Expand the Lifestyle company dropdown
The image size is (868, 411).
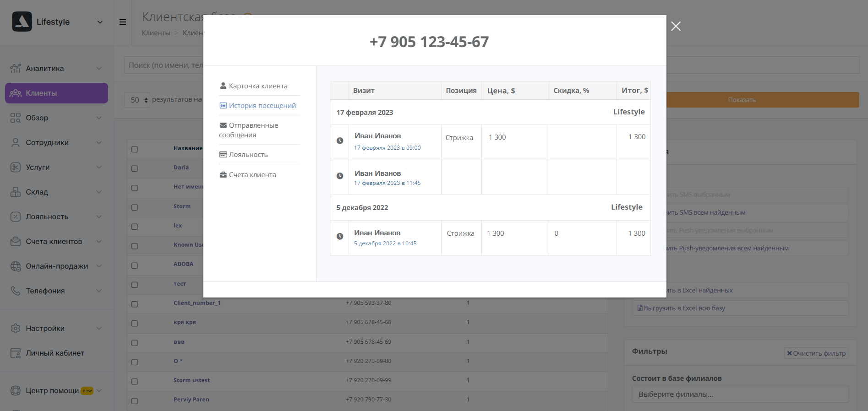click(100, 22)
